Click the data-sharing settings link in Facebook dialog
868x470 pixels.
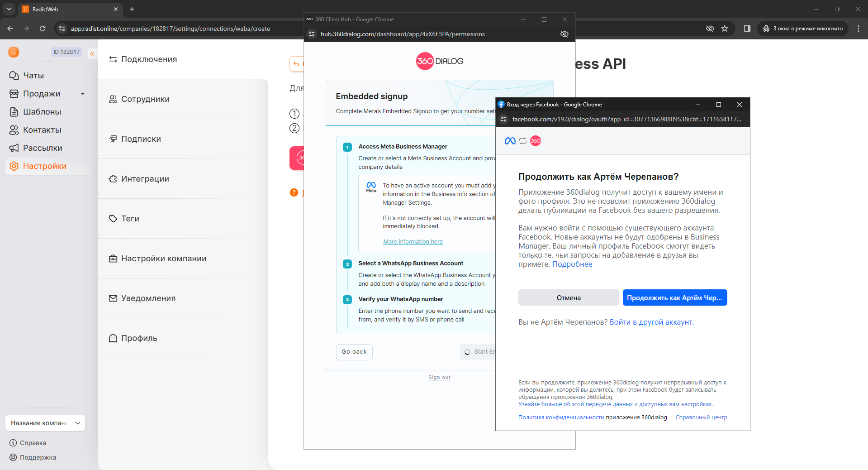tap(616, 404)
